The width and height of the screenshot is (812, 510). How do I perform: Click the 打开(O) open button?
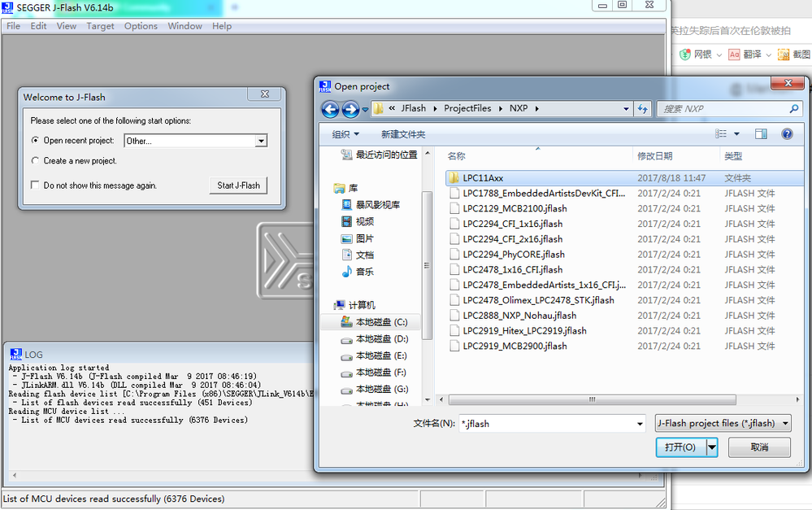point(681,447)
